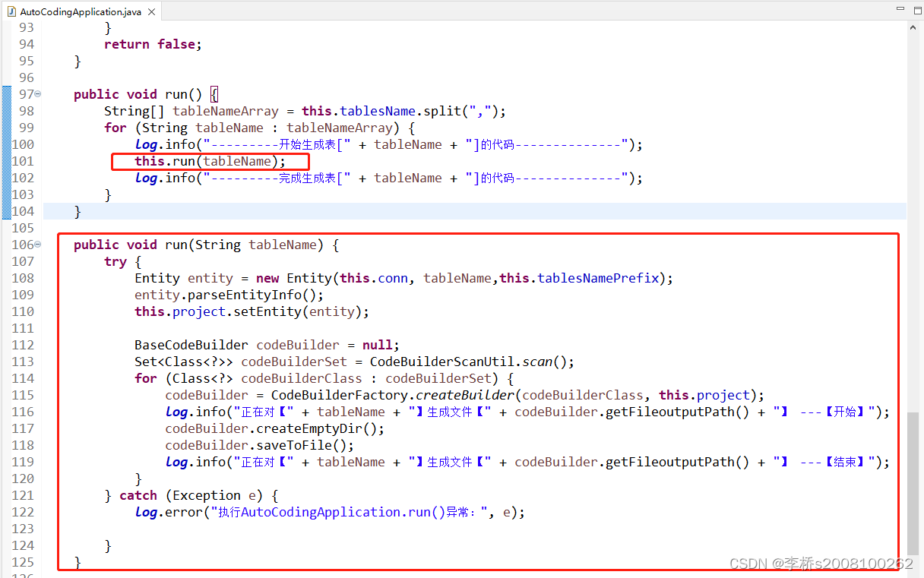The width and height of the screenshot is (924, 578).
Task: Select the minimize editor pane icon
Action: coord(899,8)
